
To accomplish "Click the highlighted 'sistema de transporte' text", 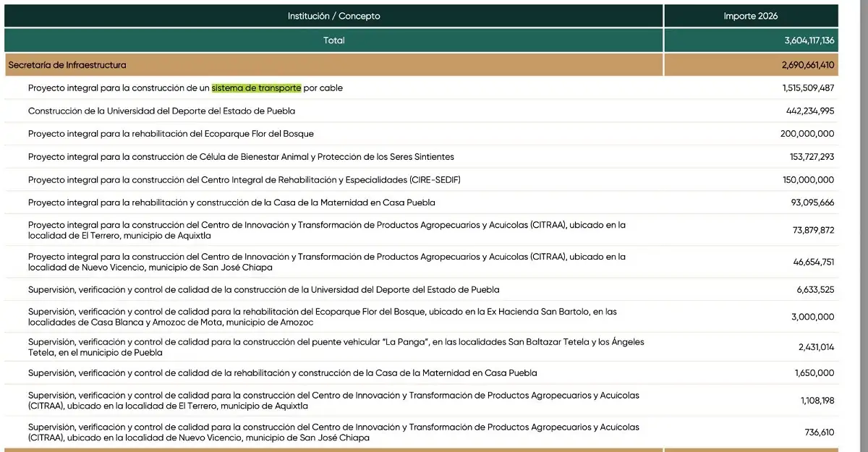I will tap(256, 88).
